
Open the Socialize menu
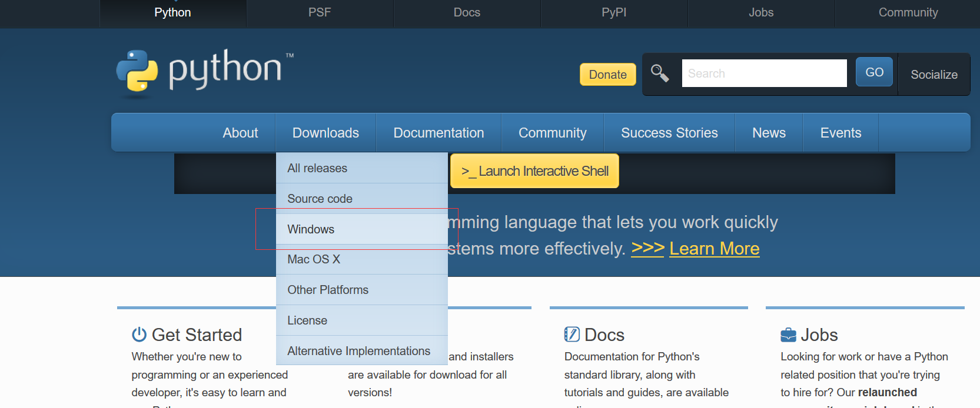tap(934, 75)
